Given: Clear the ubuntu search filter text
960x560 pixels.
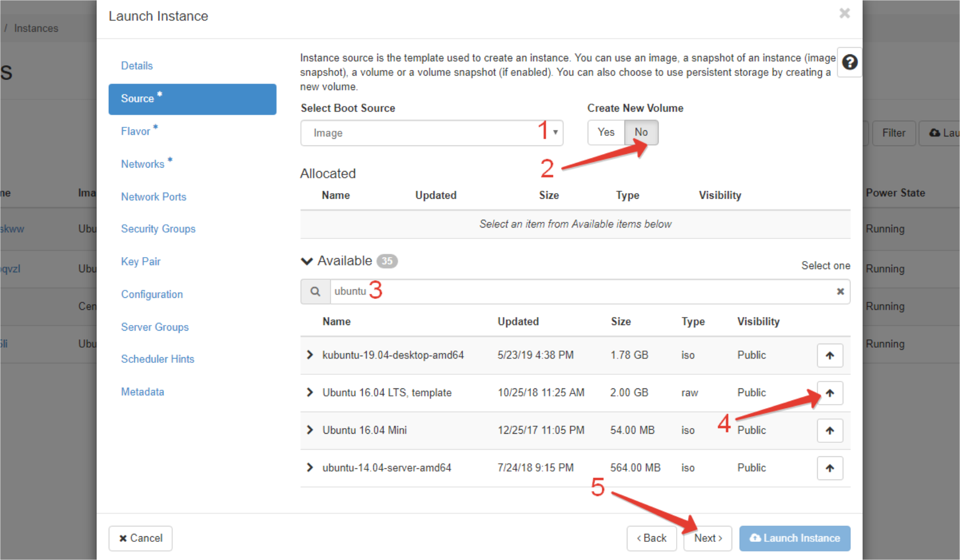Looking at the screenshot, I should tap(840, 292).
